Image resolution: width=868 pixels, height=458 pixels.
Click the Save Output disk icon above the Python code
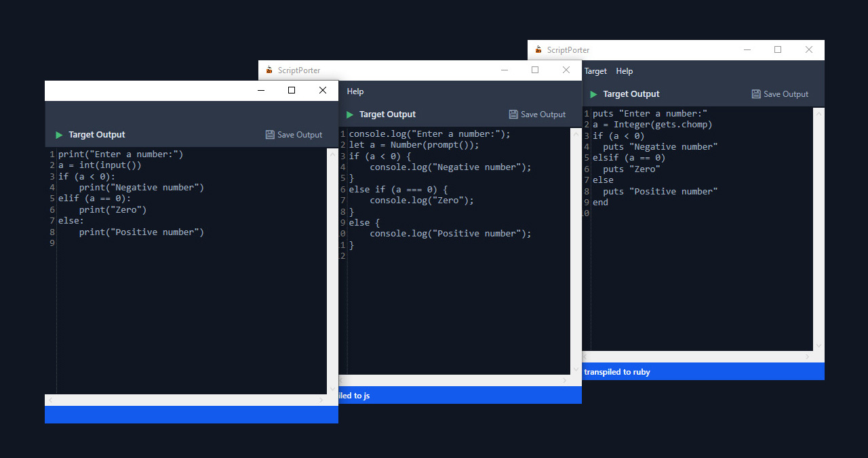point(270,135)
